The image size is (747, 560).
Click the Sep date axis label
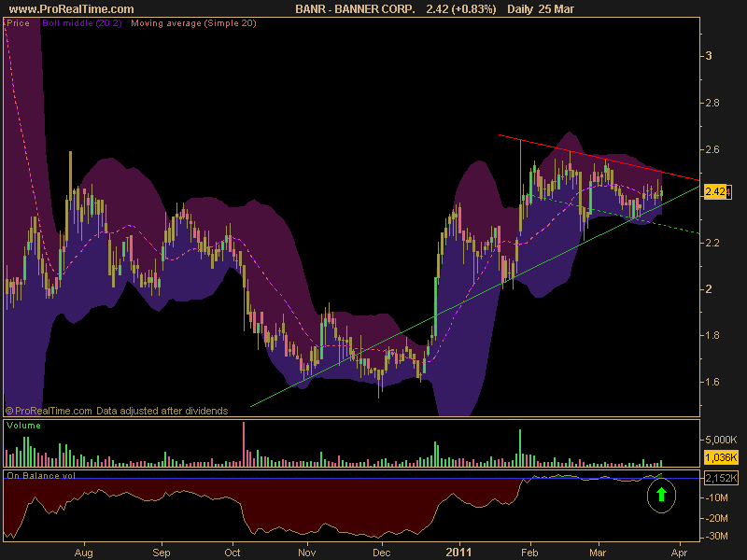162,553
